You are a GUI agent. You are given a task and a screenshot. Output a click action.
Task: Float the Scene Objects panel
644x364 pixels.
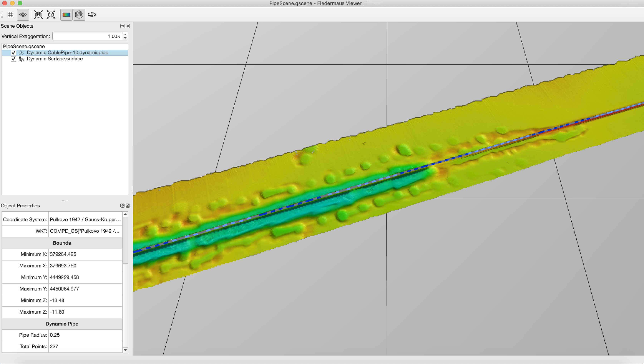[x=122, y=26]
